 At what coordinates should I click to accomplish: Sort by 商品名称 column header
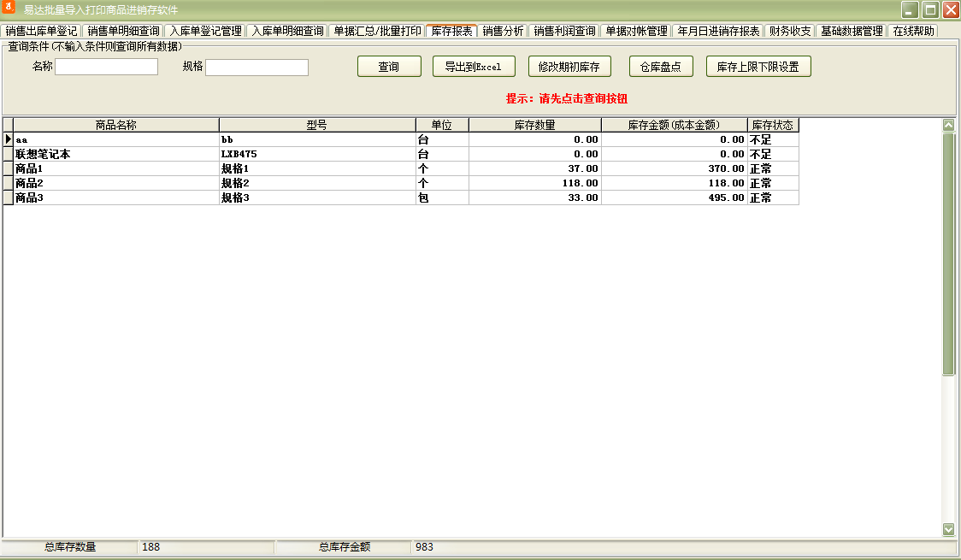115,125
